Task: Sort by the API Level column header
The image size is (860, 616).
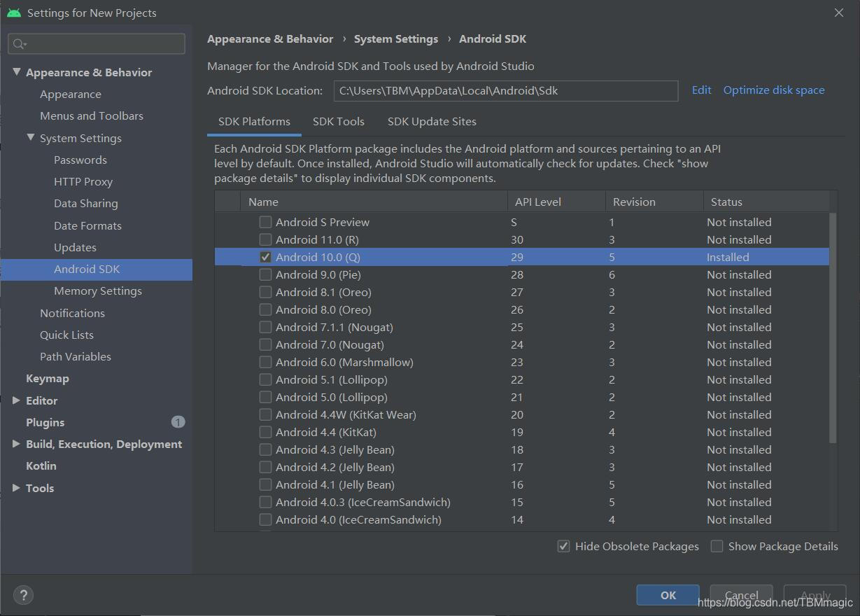Action: pos(556,202)
